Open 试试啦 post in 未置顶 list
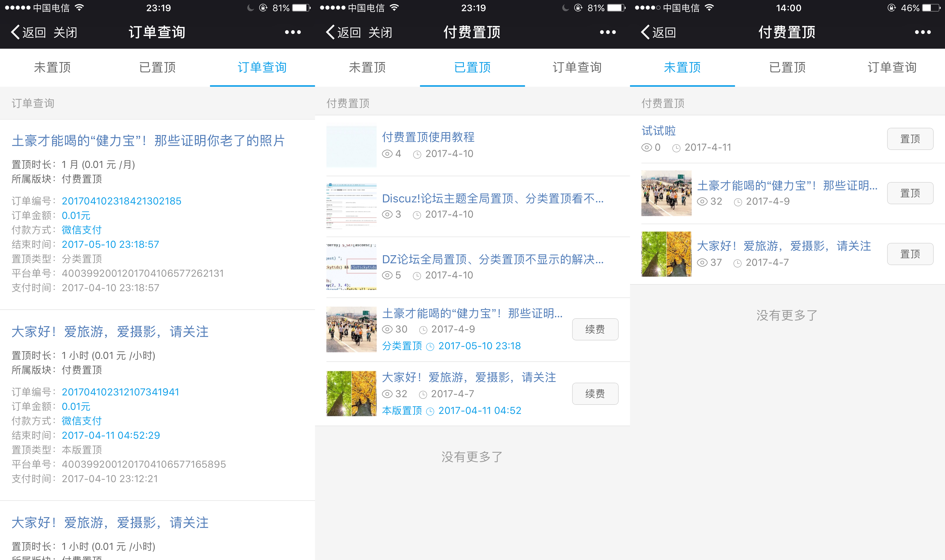This screenshot has height=560, width=945. point(659,131)
